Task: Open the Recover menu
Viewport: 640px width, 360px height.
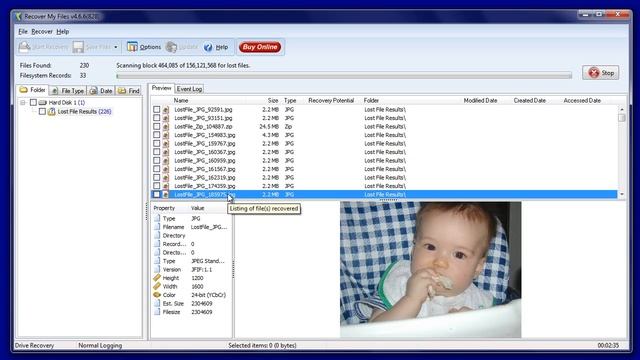Action: [42, 31]
